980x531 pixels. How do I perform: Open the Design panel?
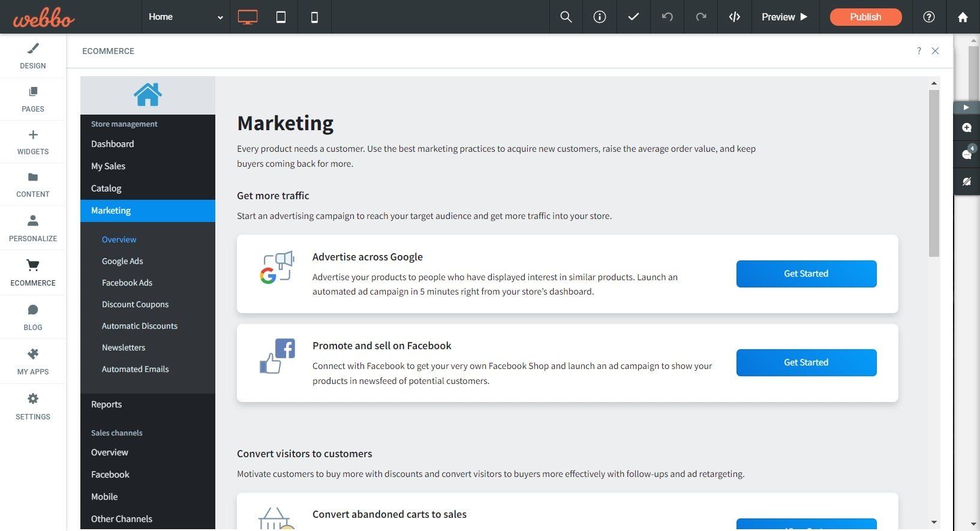point(33,56)
